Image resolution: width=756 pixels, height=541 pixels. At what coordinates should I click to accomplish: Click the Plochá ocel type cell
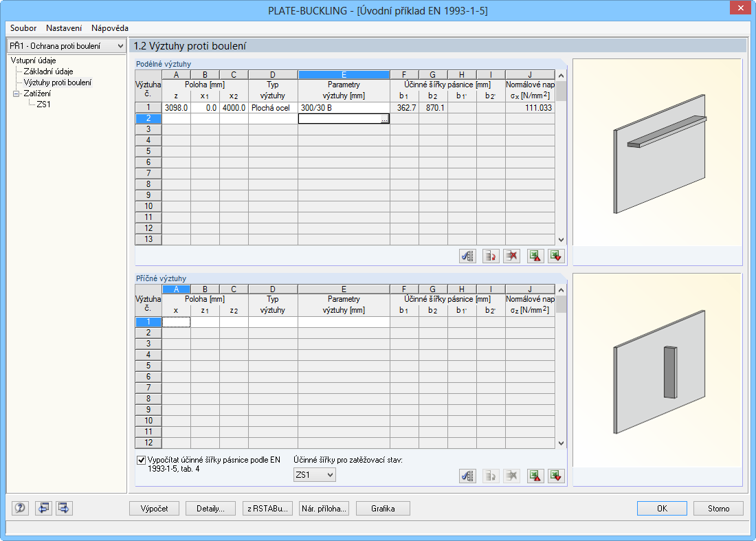pos(273,107)
